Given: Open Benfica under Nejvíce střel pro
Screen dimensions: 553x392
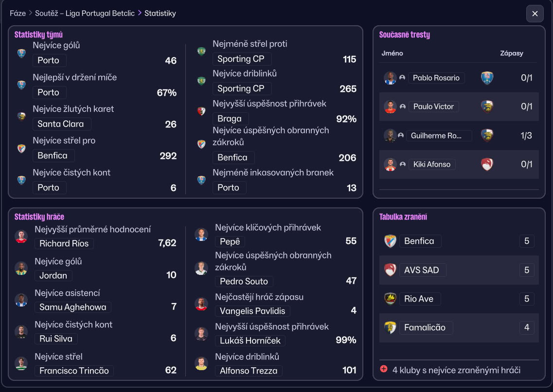Looking at the screenshot, I should (54, 155).
